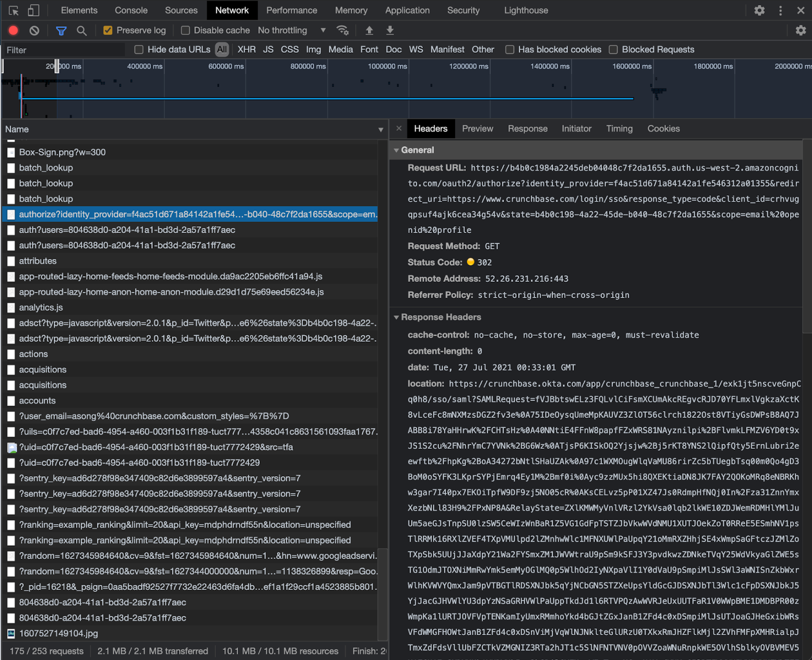The height and width of the screenshot is (660, 812).
Task: Check the Blocked Requests checkbox
Action: (x=614, y=49)
